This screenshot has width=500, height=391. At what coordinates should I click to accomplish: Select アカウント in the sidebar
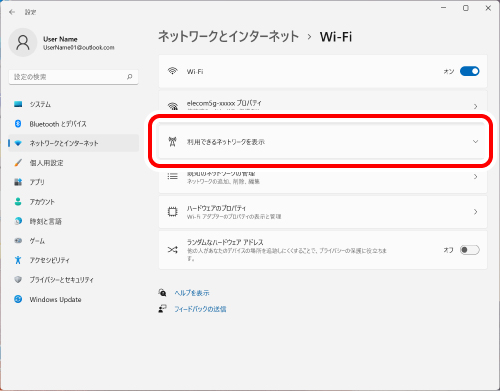pos(74,202)
